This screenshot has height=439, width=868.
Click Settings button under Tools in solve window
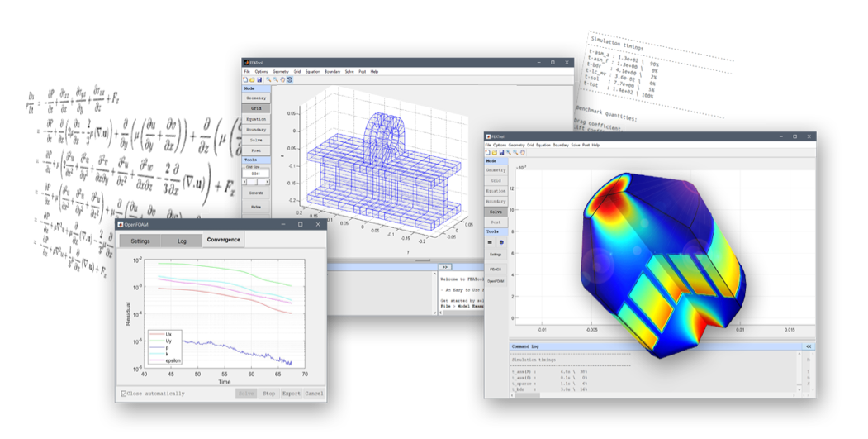496,255
